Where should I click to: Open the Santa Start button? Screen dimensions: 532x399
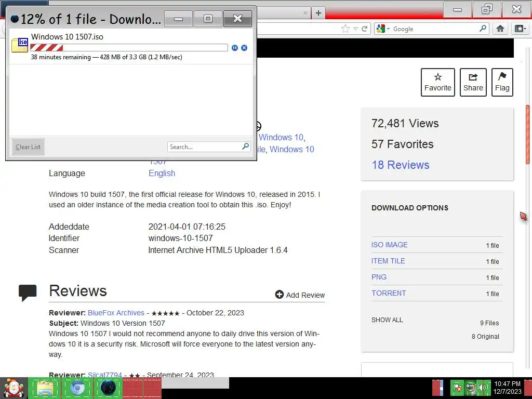(x=14, y=388)
